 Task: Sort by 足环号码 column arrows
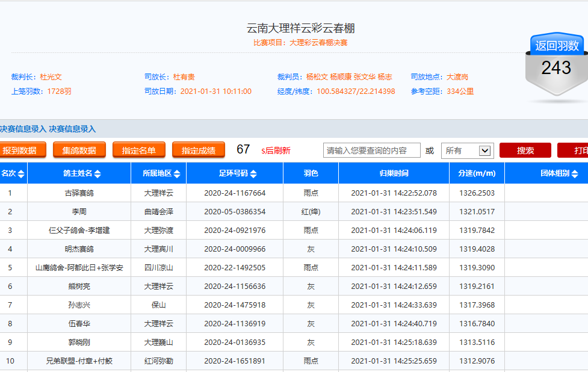[x=253, y=173]
